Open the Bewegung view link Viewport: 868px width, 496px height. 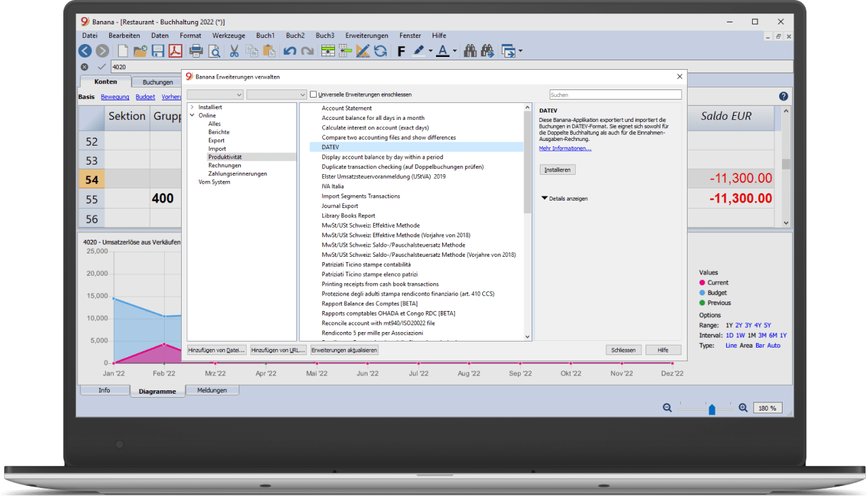coord(115,97)
